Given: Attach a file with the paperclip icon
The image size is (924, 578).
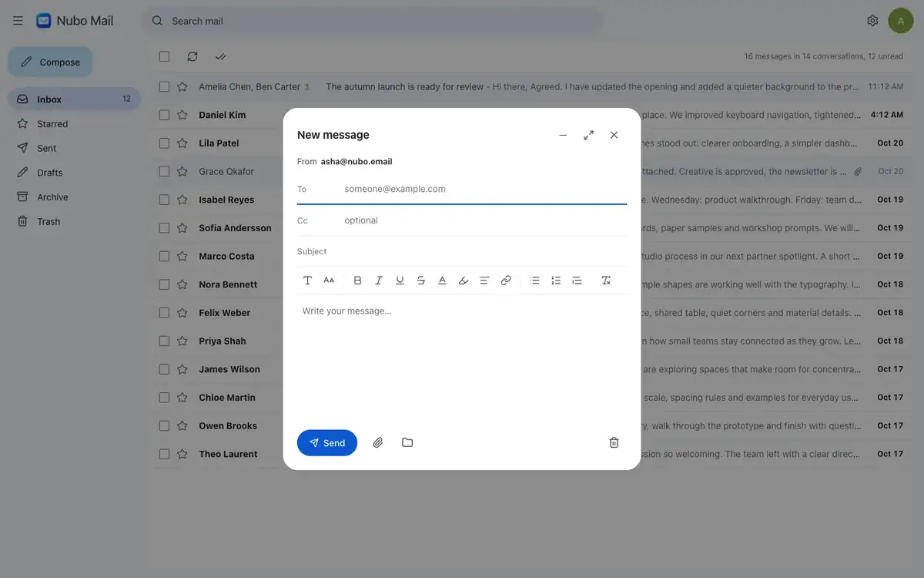Looking at the screenshot, I should [x=378, y=442].
